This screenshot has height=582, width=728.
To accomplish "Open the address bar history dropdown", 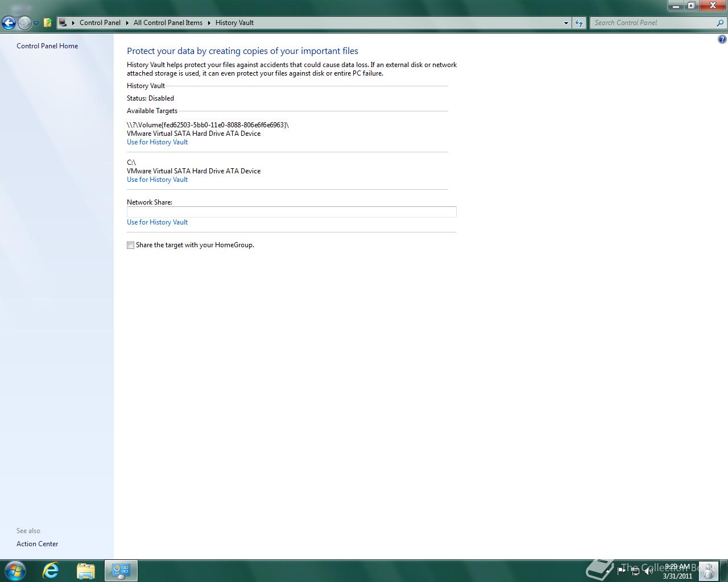I will tap(566, 23).
